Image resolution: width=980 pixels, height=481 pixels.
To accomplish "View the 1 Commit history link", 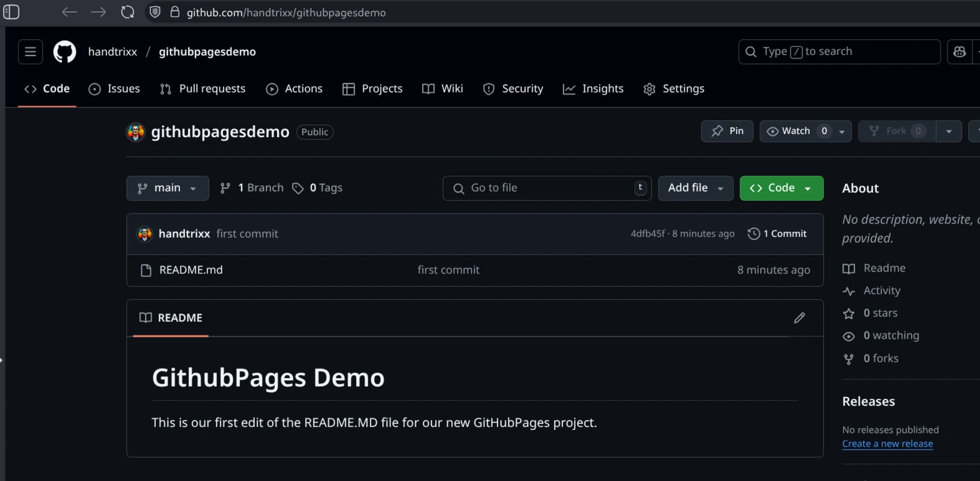I will [x=777, y=234].
